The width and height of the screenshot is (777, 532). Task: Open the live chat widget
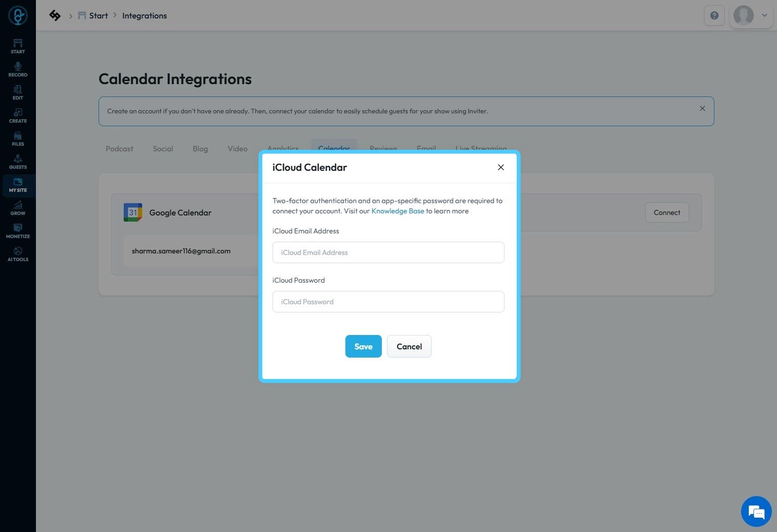[756, 511]
